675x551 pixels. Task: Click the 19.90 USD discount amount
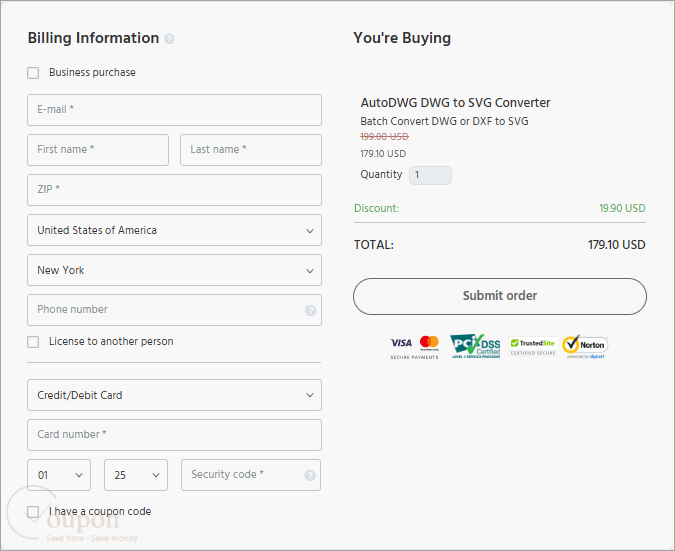click(622, 208)
